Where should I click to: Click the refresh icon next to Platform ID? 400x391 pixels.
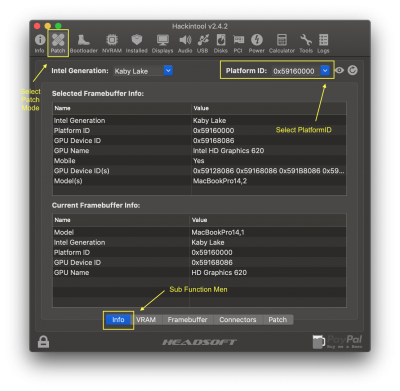[x=353, y=70]
